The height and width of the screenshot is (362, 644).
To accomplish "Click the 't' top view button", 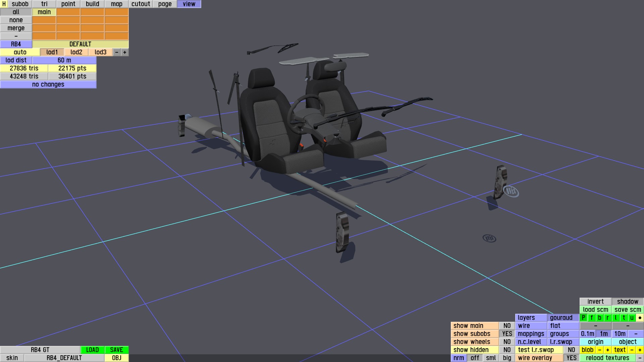I will point(624,318).
